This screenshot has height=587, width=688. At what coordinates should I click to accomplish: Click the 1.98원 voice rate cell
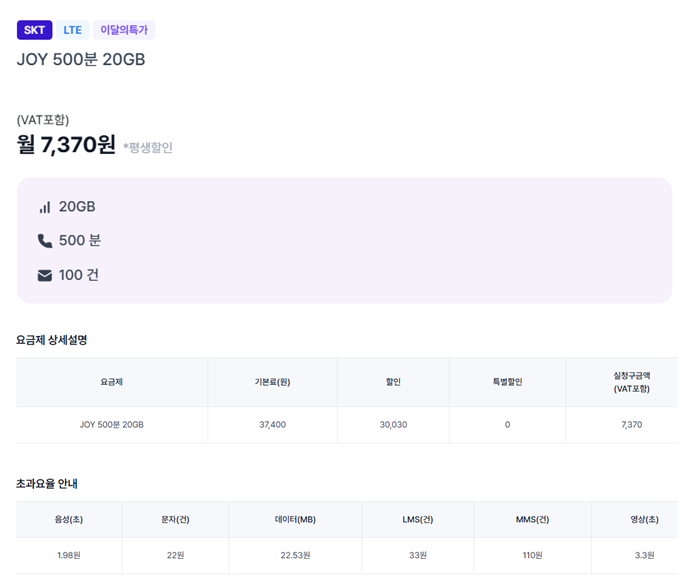pos(69,555)
